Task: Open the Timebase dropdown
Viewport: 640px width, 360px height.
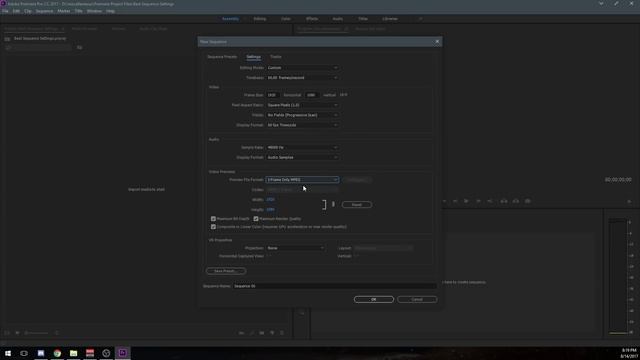Action: point(302,78)
